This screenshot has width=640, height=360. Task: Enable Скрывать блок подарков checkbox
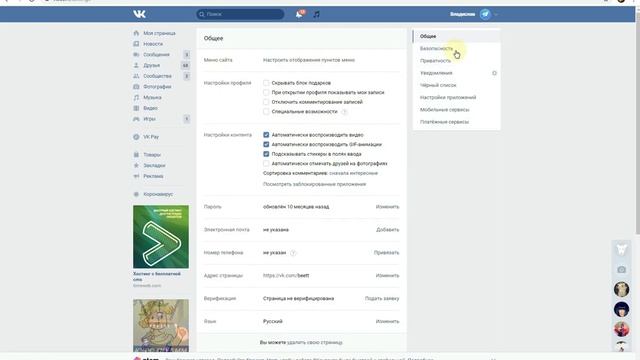click(x=266, y=83)
